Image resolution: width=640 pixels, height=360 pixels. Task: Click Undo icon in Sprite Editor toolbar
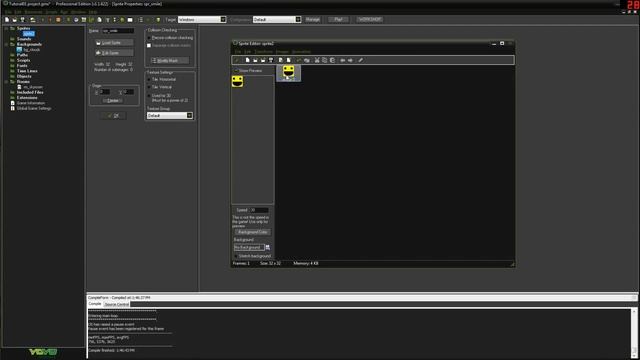pyautogui.click(x=299, y=60)
